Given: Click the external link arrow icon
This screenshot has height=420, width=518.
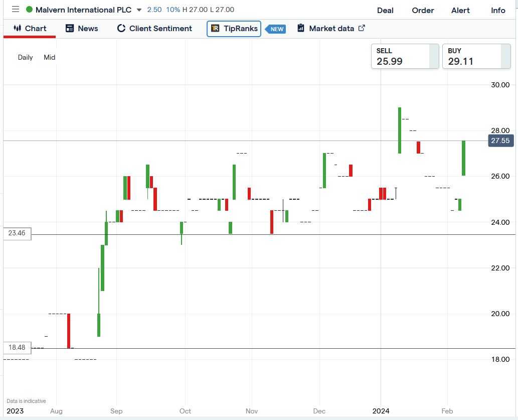Looking at the screenshot, I should tap(362, 28).
